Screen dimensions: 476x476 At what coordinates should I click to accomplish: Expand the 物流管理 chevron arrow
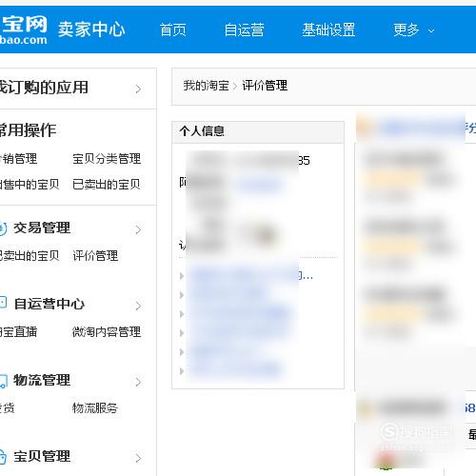pyautogui.click(x=138, y=382)
